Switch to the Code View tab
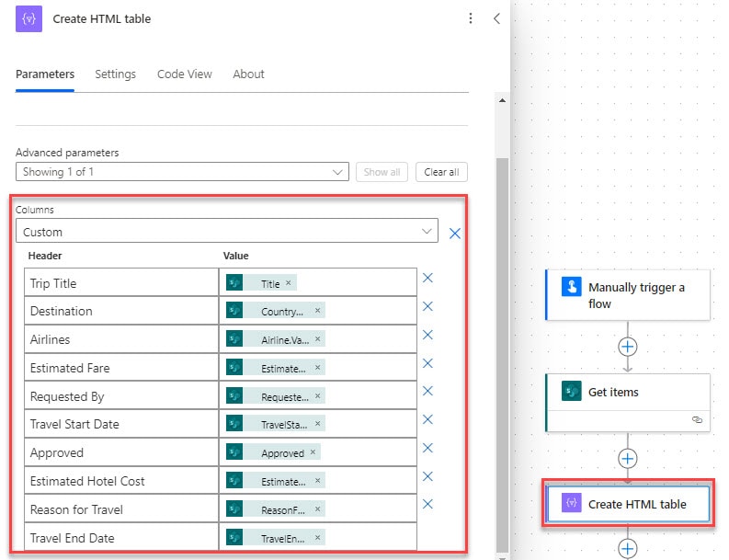The height and width of the screenshot is (560, 729). (184, 74)
